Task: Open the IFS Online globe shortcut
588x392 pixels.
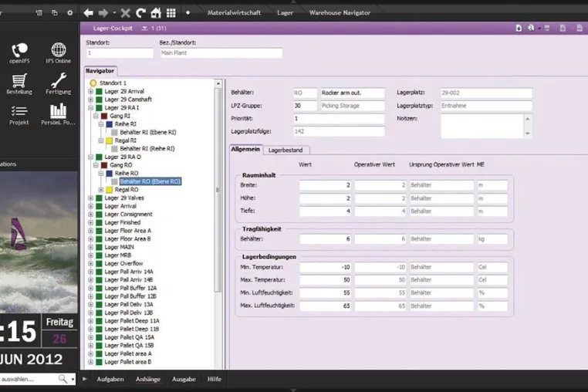Action: pos(58,53)
